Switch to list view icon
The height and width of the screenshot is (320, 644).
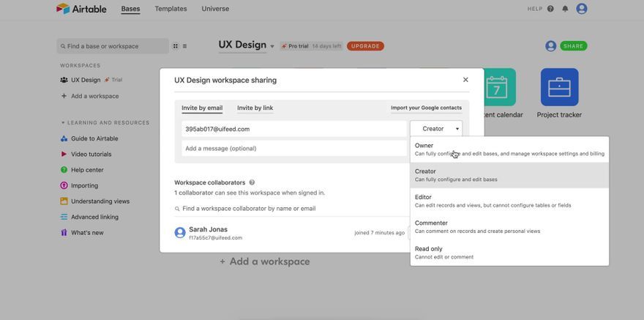pos(185,46)
